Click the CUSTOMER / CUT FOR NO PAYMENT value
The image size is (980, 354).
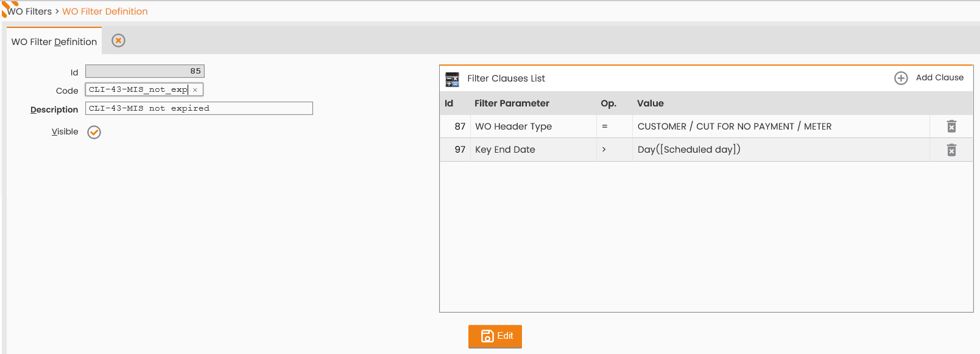pyautogui.click(x=735, y=127)
